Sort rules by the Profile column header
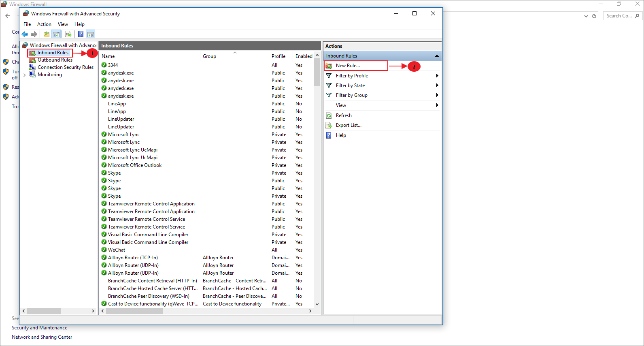The width and height of the screenshot is (644, 346). tap(281, 56)
